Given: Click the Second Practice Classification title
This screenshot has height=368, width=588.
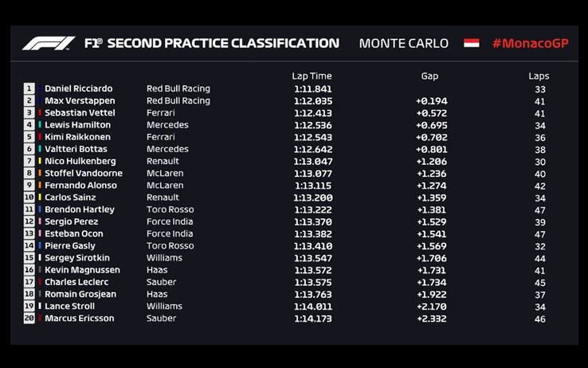Looking at the screenshot, I should [x=222, y=43].
